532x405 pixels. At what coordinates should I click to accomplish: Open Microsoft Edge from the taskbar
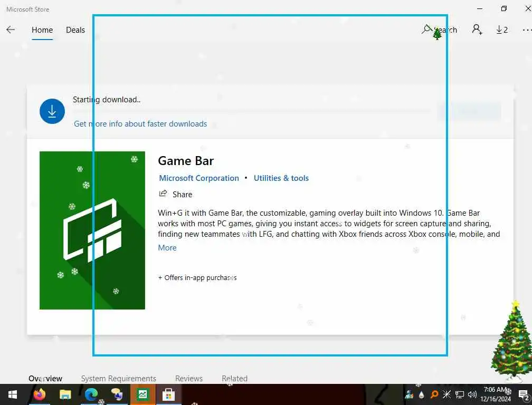click(x=91, y=394)
